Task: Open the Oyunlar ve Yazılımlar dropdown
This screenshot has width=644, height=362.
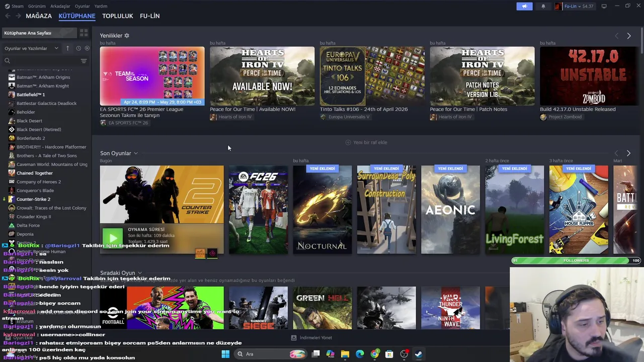Action: (31, 48)
